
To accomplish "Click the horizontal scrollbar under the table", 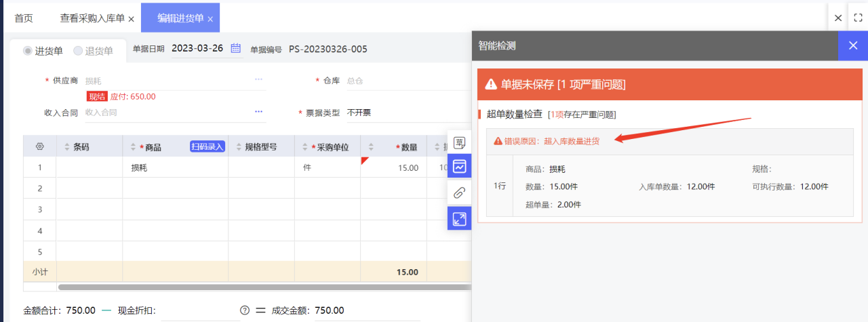I will (x=264, y=287).
